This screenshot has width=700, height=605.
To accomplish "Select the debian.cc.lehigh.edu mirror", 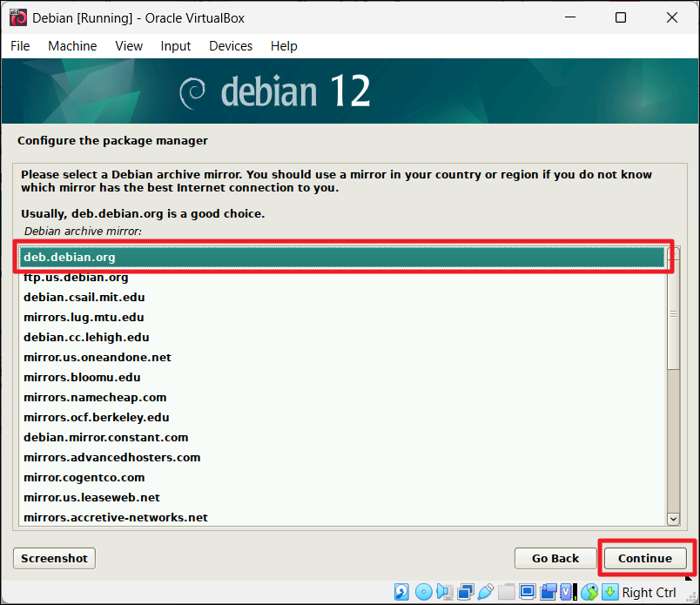I will point(342,338).
